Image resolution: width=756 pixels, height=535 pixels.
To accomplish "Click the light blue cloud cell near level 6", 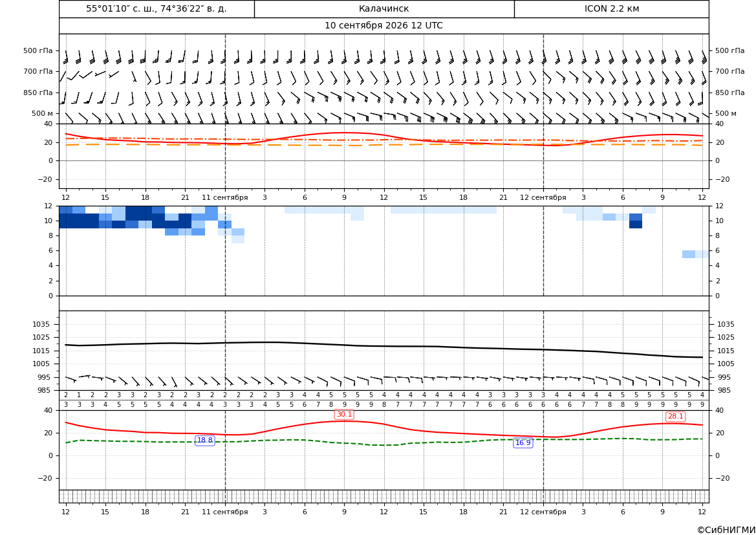I will click(x=689, y=254).
